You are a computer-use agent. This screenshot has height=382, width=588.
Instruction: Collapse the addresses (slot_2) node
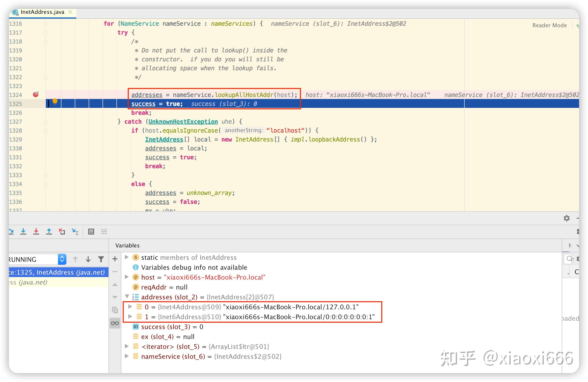(127, 297)
